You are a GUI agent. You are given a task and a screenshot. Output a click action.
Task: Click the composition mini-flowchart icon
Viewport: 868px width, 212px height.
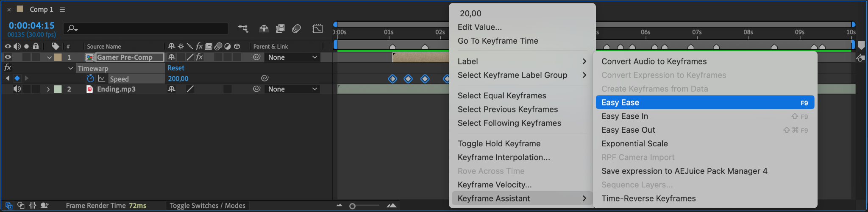tap(243, 28)
